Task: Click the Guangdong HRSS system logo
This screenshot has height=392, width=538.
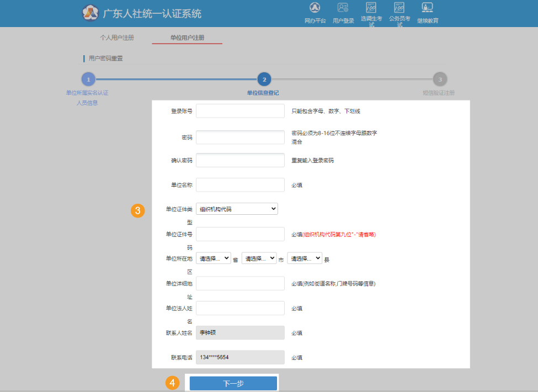Action: [x=89, y=13]
